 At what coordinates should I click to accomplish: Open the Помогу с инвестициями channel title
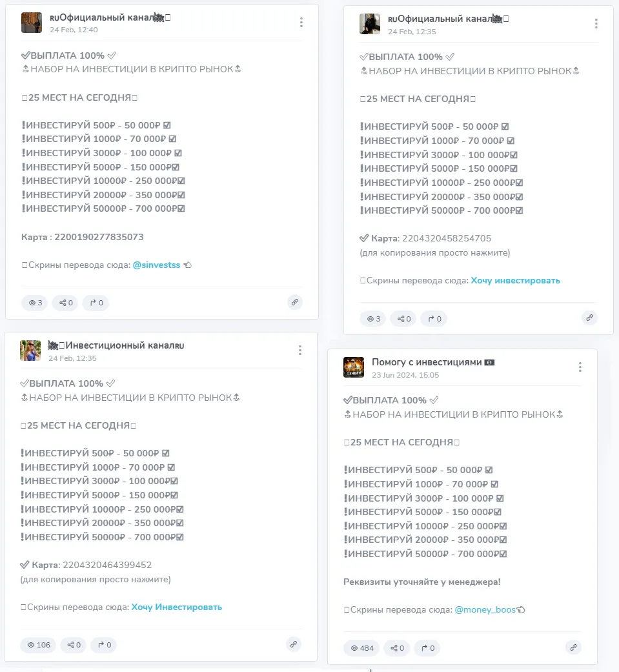(x=427, y=362)
